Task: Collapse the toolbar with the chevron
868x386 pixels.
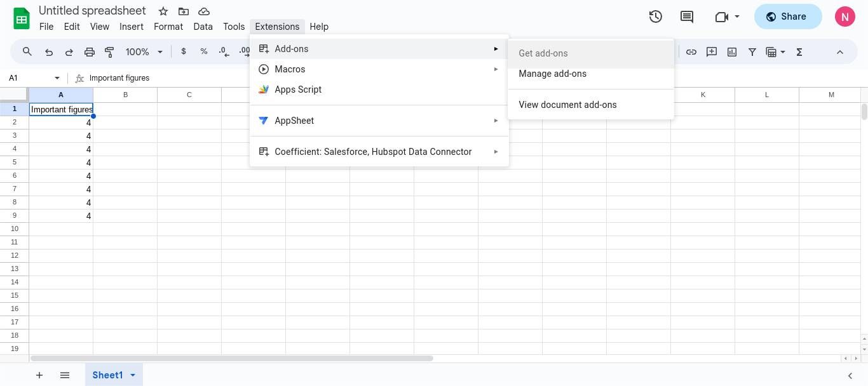Action: pyautogui.click(x=839, y=52)
